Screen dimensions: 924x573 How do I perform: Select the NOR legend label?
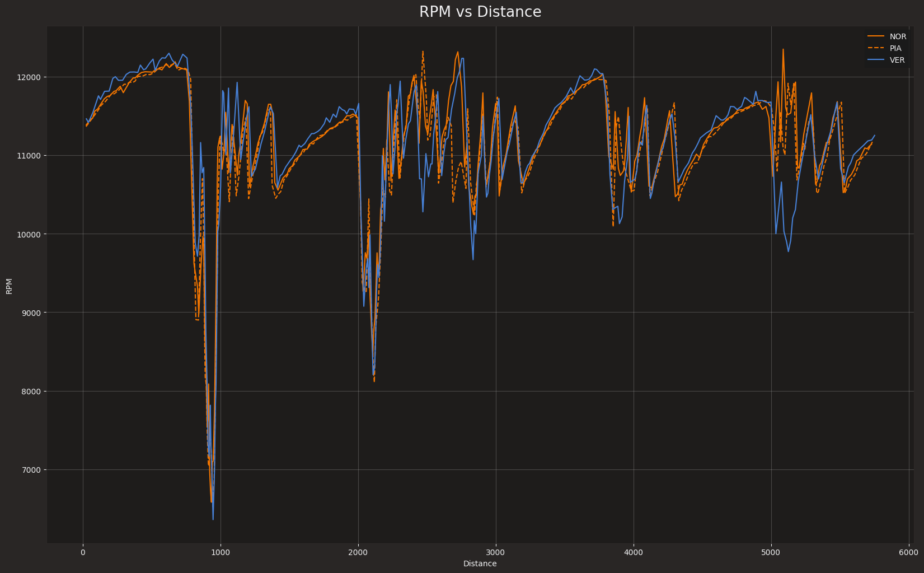tap(898, 36)
